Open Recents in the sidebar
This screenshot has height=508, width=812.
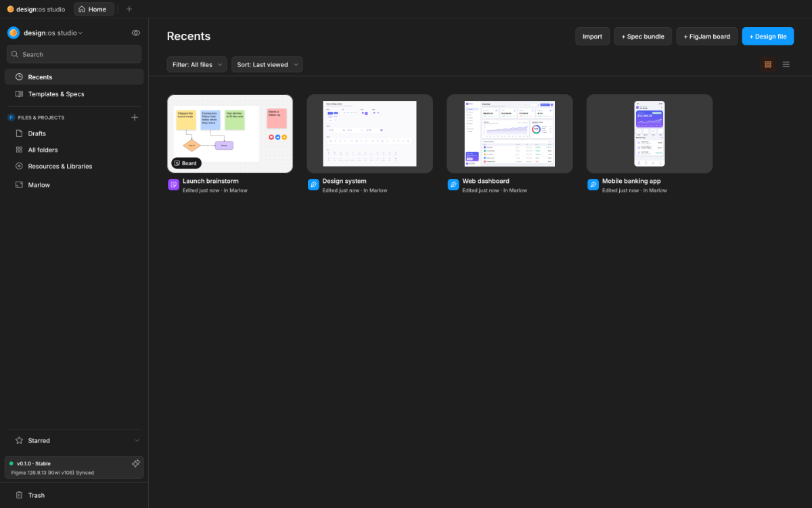tap(74, 77)
